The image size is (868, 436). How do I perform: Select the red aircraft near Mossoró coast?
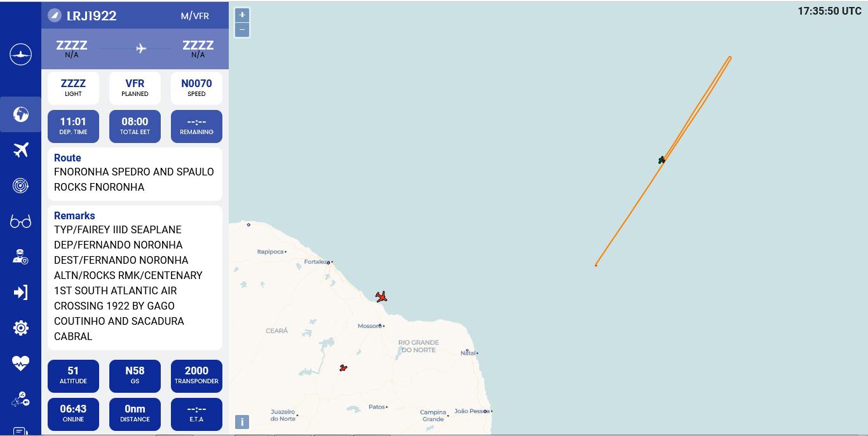coord(381,297)
